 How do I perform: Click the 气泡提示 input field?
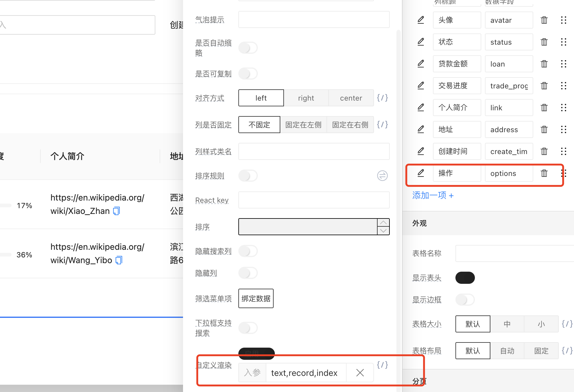pos(314,19)
